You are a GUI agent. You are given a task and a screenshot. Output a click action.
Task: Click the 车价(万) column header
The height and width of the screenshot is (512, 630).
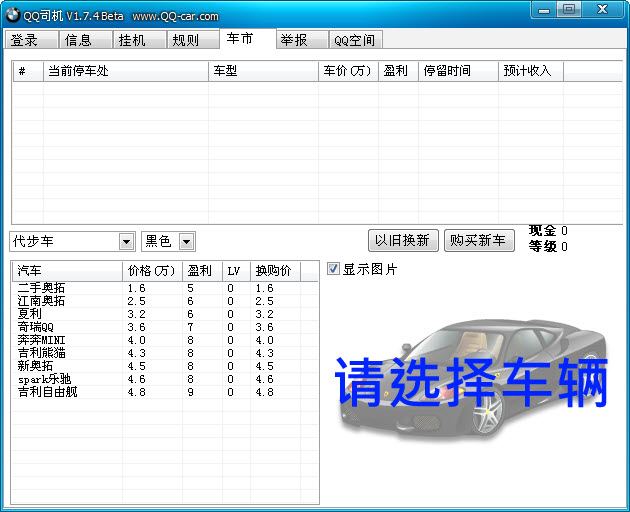(348, 71)
